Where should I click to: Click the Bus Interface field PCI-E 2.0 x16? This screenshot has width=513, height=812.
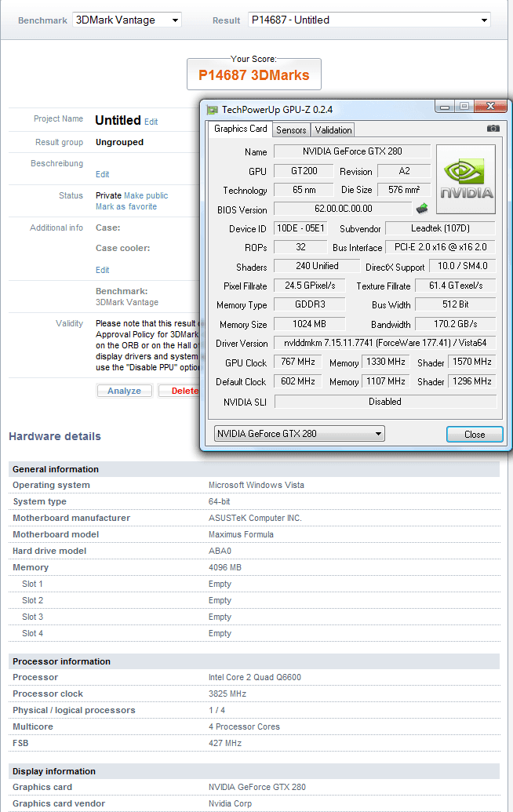pyautogui.click(x=441, y=247)
